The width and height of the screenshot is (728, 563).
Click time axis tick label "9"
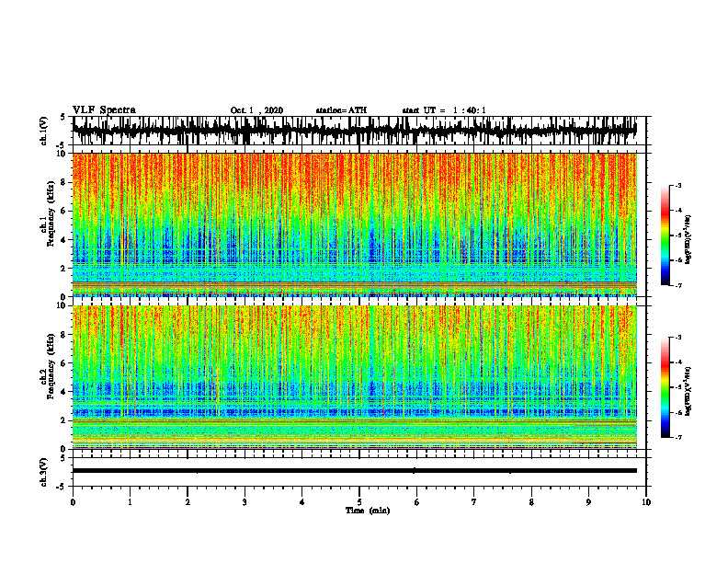pos(588,502)
